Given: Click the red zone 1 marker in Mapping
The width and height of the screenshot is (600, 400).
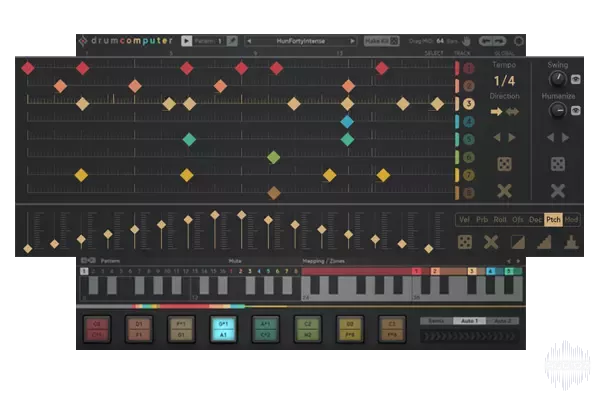Looking at the screenshot, I should pos(416,271).
